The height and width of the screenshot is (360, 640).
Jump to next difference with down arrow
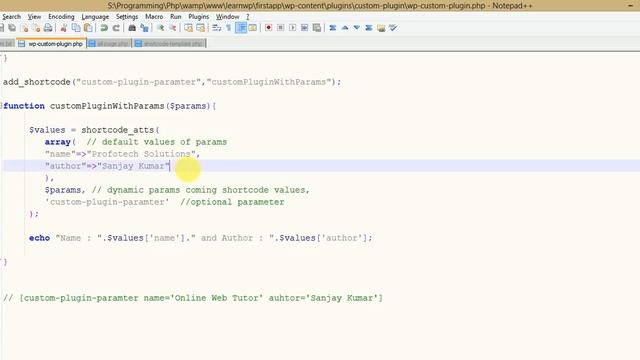pos(357,28)
